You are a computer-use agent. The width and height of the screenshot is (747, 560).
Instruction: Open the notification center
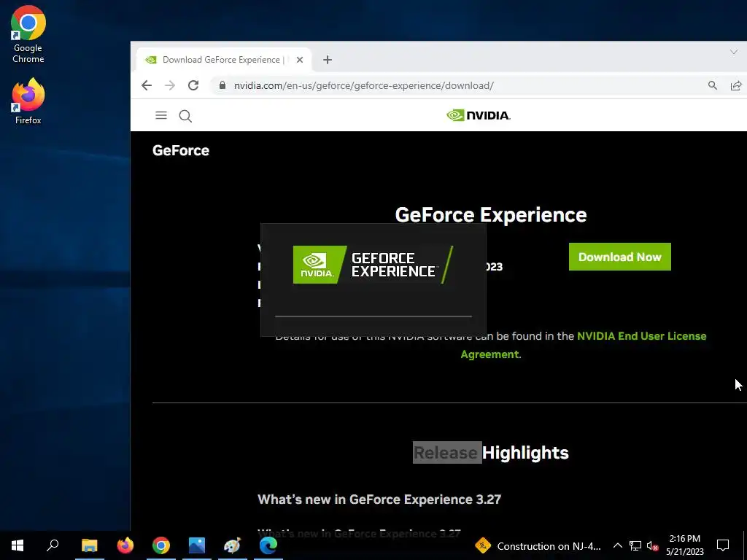[x=723, y=545]
